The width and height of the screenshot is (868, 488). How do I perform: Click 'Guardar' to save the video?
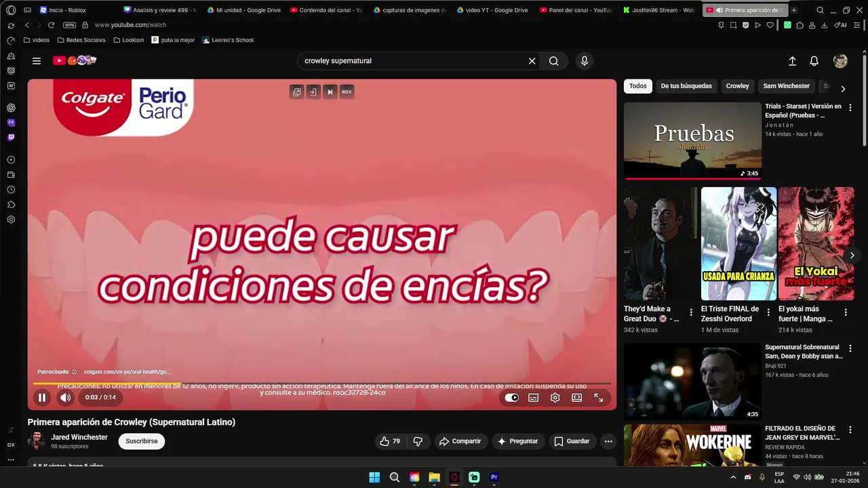point(572,441)
